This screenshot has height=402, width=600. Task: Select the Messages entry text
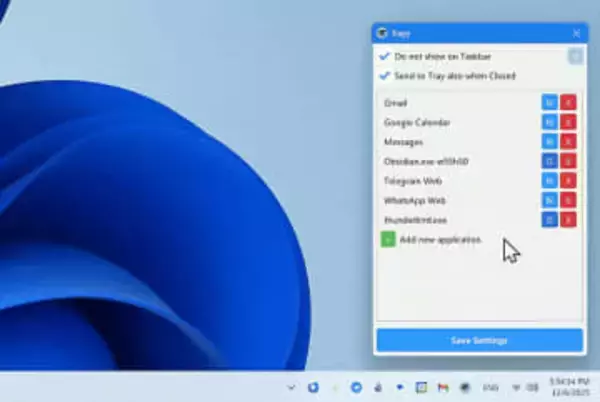[x=404, y=142]
